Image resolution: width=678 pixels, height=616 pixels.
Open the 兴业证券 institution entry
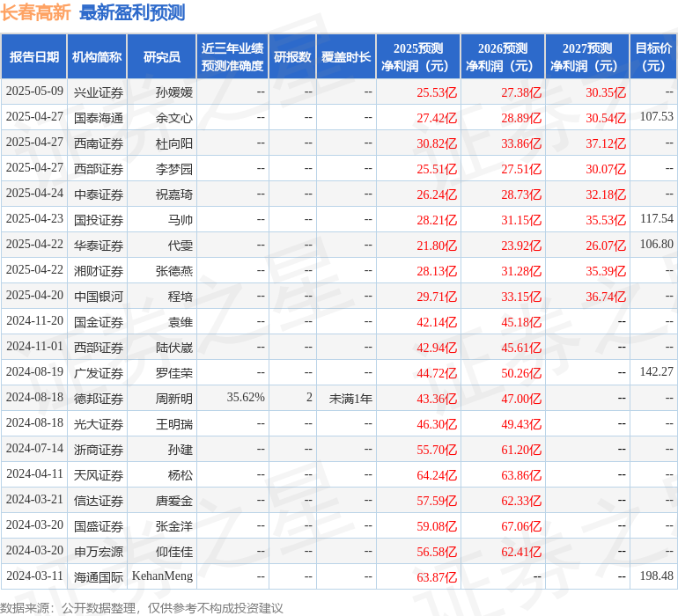[x=98, y=92]
